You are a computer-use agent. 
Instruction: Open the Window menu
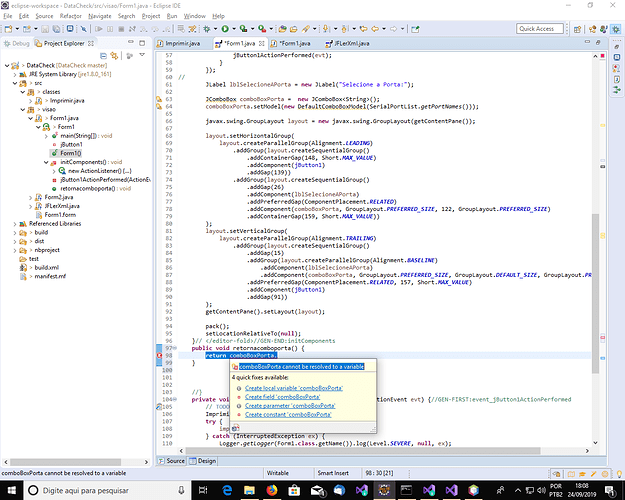tap(195, 16)
